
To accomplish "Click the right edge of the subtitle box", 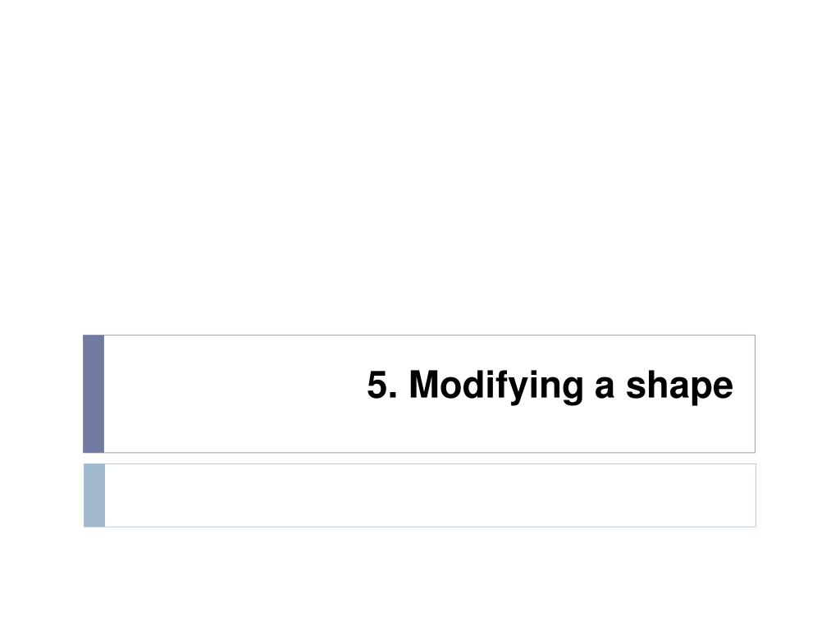I will [x=756, y=495].
